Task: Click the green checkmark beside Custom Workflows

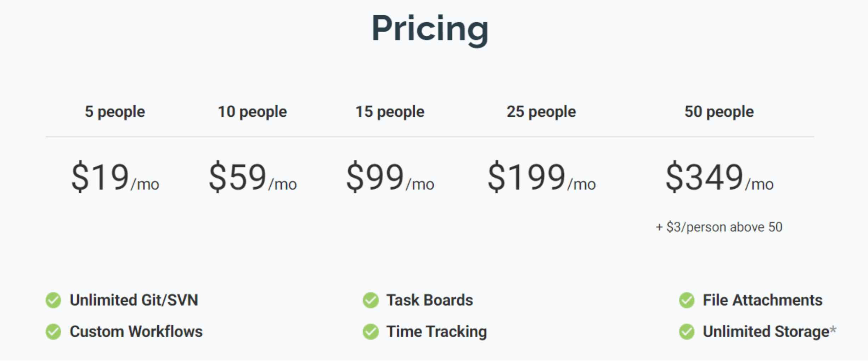Action: [x=53, y=332]
